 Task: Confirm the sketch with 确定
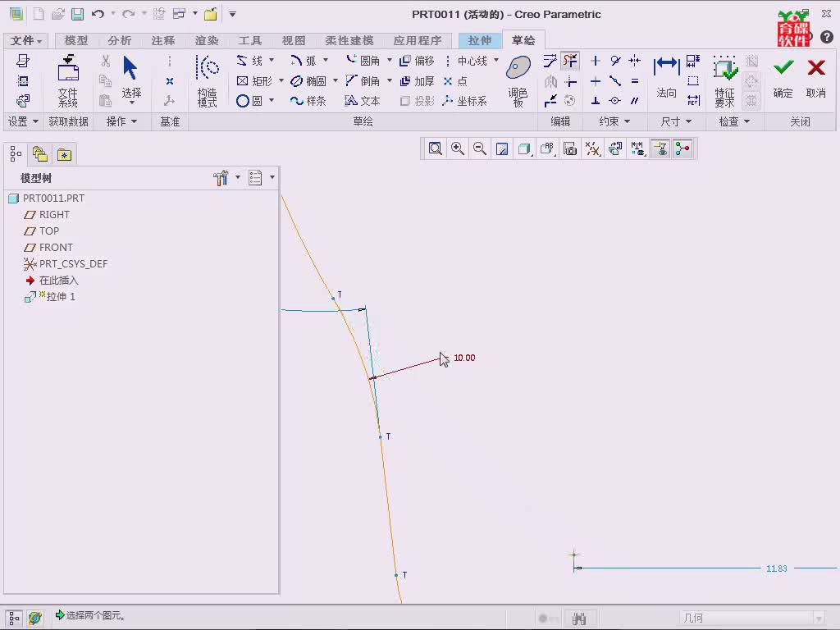pyautogui.click(x=783, y=79)
